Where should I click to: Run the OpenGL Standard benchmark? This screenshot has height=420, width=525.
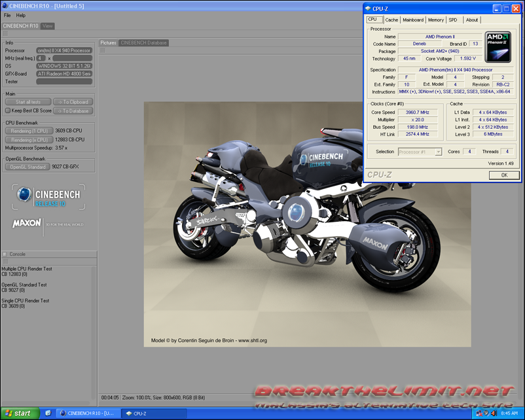point(27,167)
